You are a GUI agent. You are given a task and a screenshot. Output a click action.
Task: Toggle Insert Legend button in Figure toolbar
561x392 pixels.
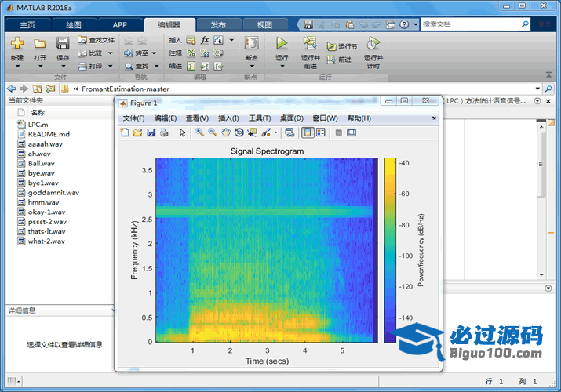click(321, 132)
